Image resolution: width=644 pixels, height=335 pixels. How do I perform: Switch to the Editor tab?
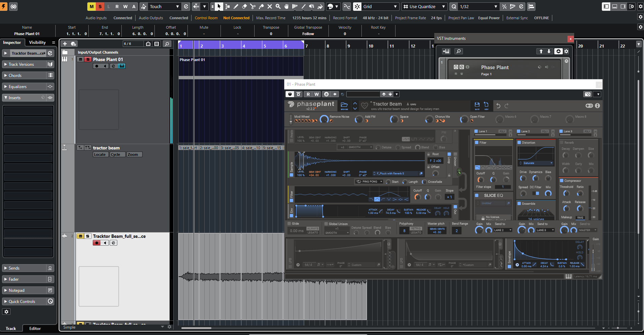35,328
